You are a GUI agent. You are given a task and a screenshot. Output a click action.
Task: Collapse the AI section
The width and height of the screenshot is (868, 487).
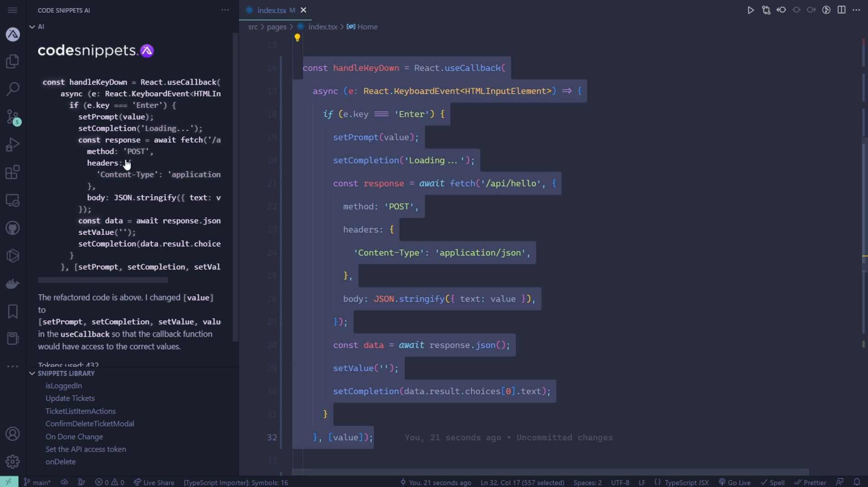[x=32, y=26]
